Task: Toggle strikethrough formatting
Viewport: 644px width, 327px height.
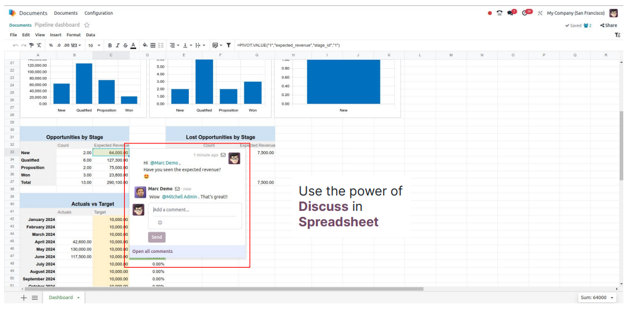Action: (x=125, y=46)
